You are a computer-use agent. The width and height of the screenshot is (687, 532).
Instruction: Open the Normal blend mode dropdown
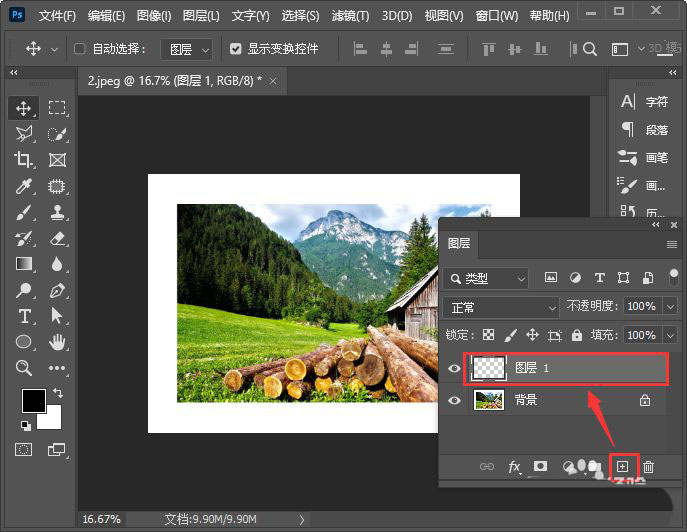click(x=501, y=308)
